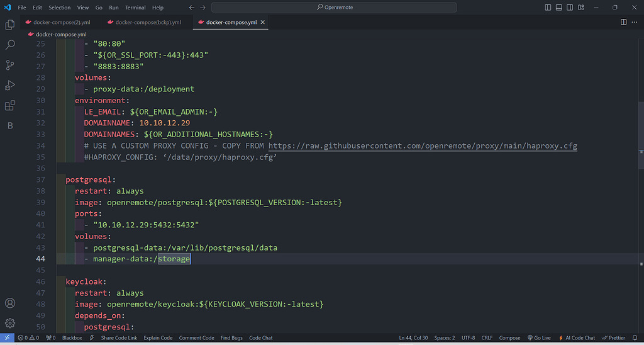Open the Terminal menu
The image size is (644, 345).
[135, 8]
